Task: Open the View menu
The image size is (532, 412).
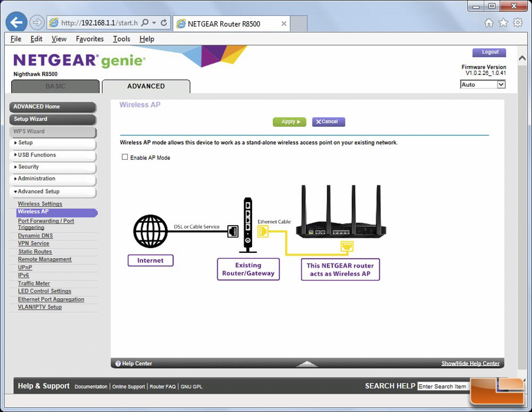Action: [x=59, y=39]
